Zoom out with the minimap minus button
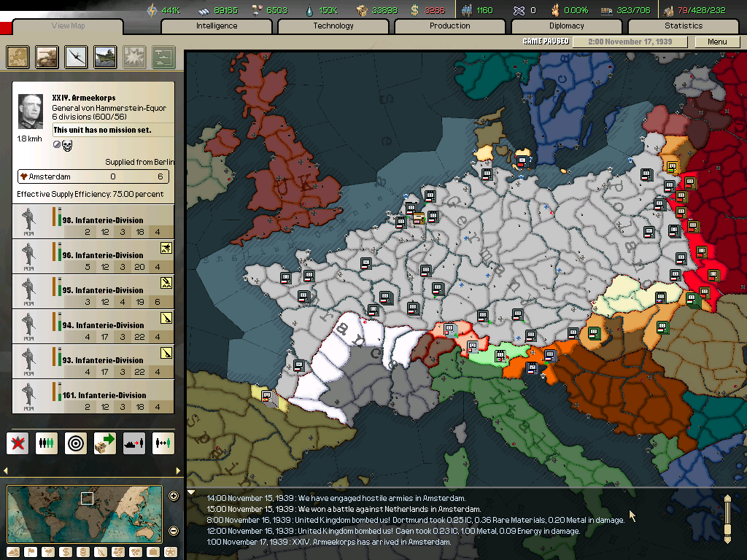This screenshot has height=560, width=747. tap(174, 531)
